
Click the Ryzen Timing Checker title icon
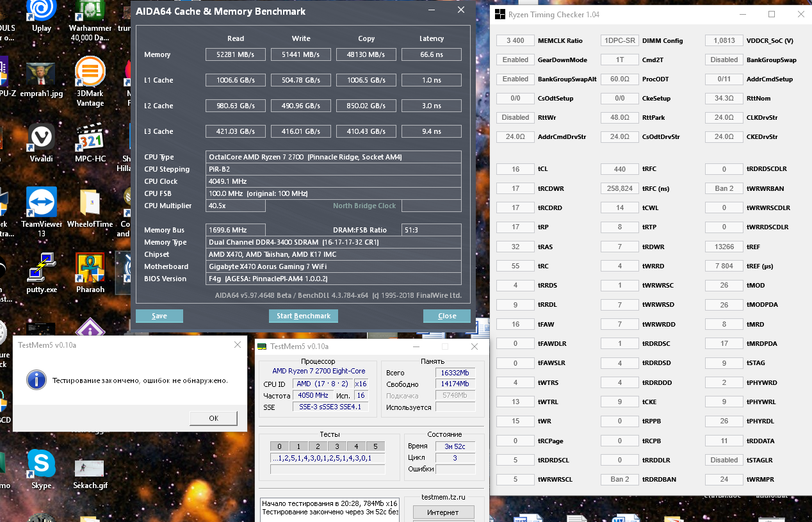500,14
